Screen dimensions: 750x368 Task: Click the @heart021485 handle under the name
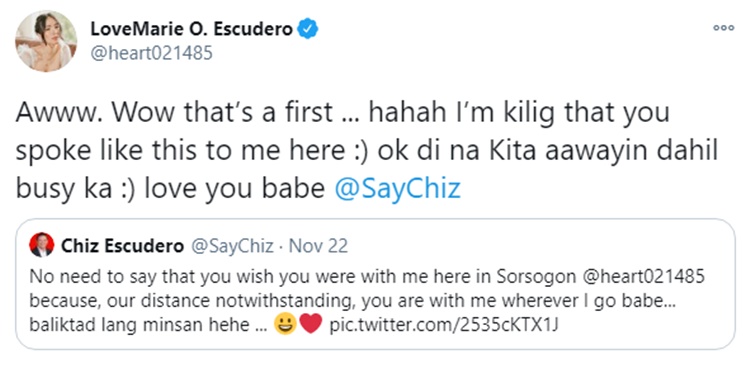[151, 53]
